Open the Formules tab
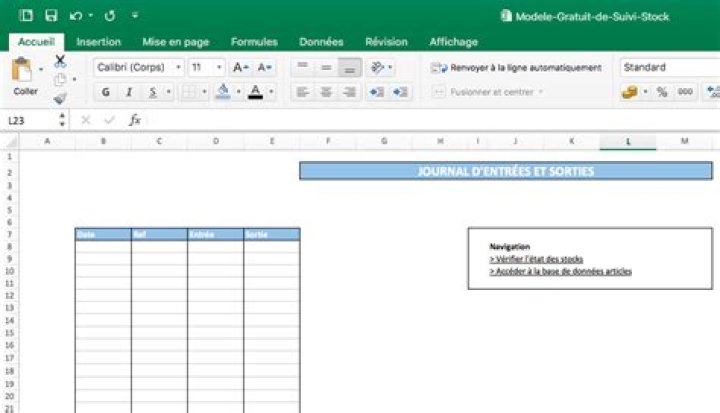This screenshot has width=720, height=413. (x=254, y=42)
